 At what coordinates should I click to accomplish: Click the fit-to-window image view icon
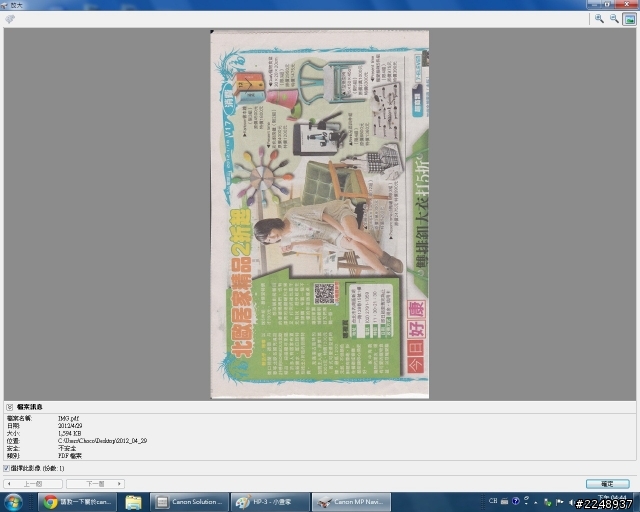coord(629,19)
